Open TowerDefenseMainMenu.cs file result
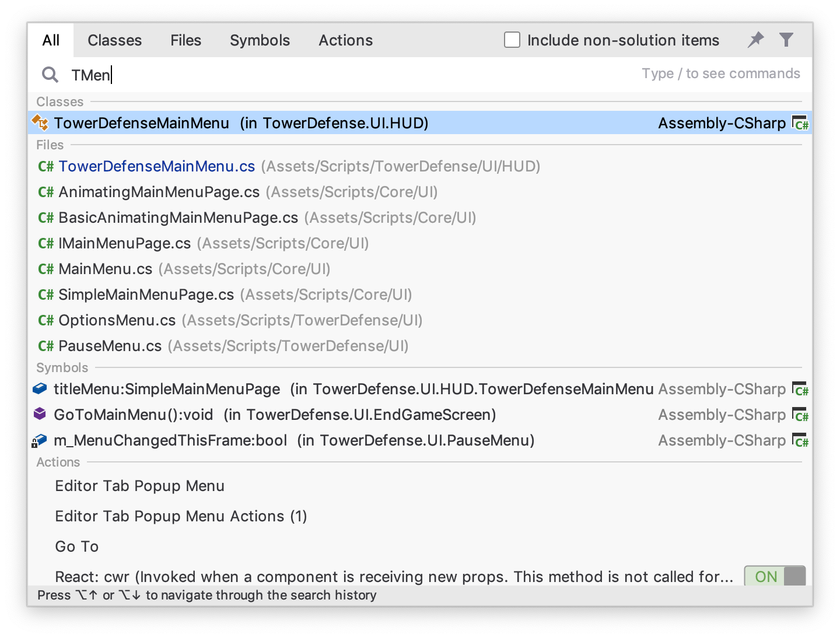The height and width of the screenshot is (638, 840). click(420, 166)
